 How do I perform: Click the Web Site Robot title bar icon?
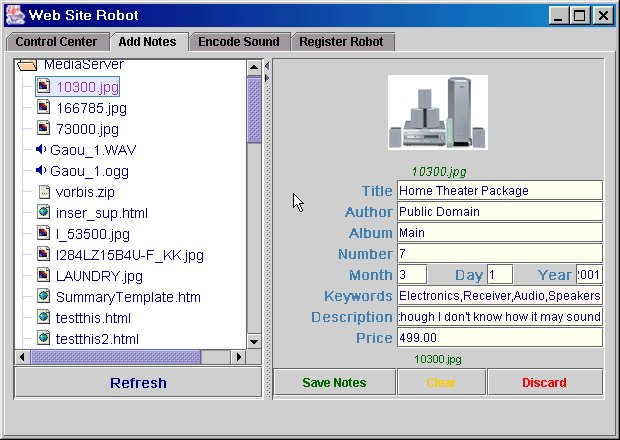click(x=15, y=15)
